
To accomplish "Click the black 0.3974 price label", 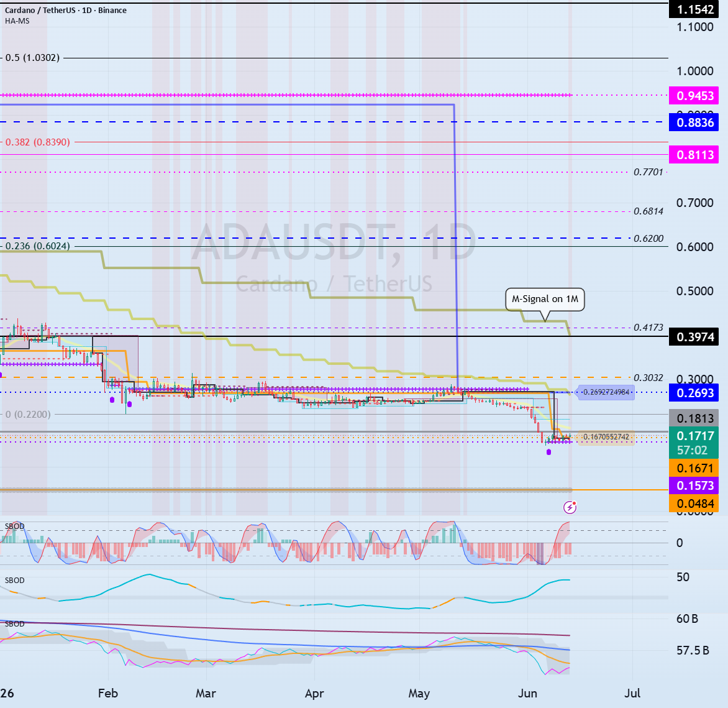I will (x=694, y=337).
